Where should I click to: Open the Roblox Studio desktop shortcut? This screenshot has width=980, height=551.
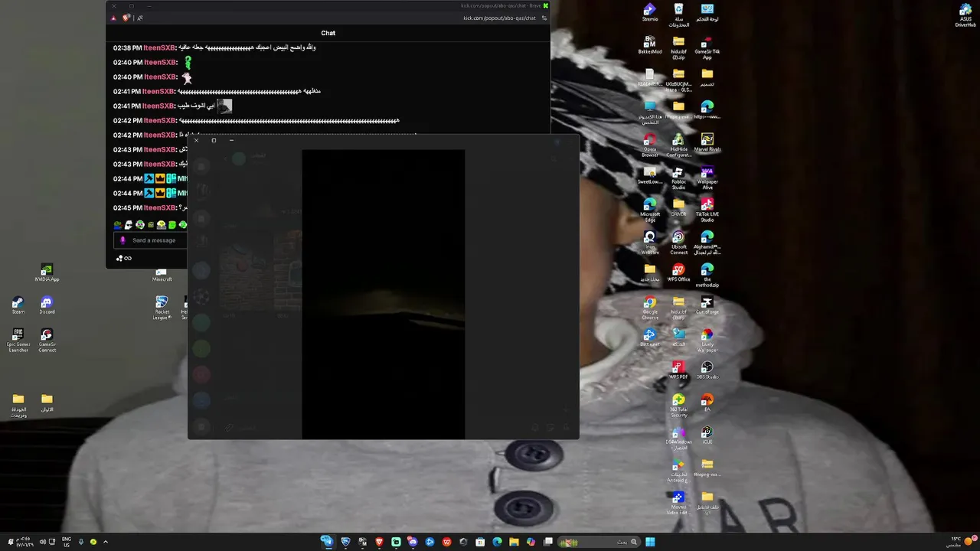tap(678, 178)
